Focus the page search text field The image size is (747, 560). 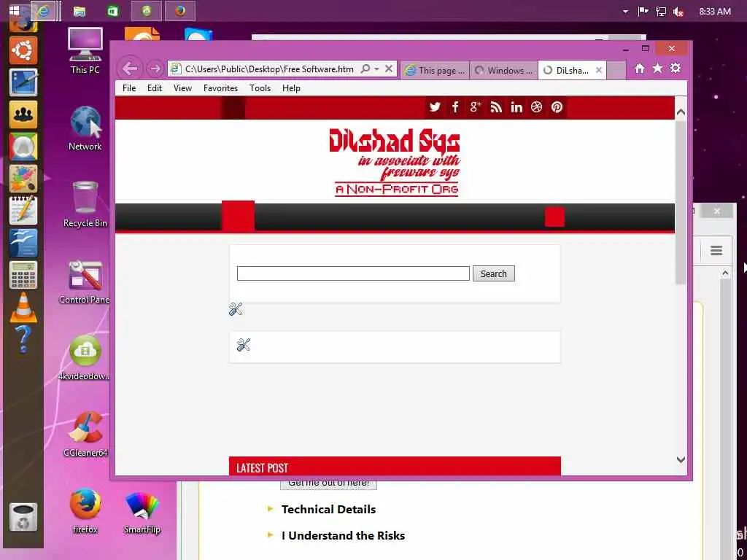(x=353, y=273)
